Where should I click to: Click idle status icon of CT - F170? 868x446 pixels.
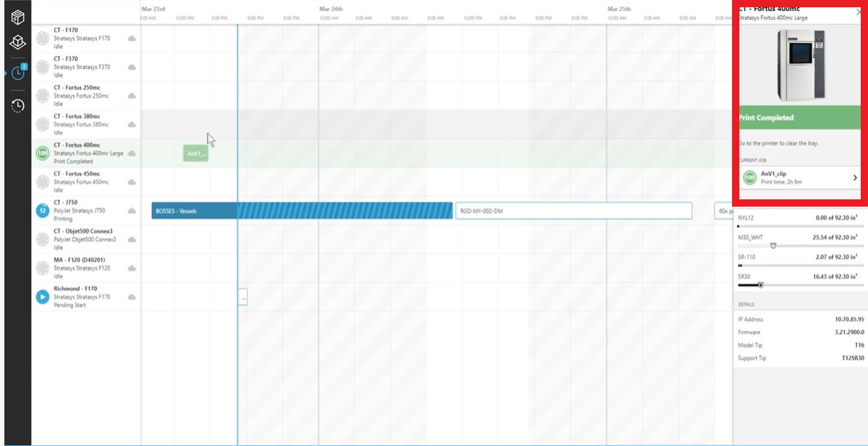pos(43,39)
